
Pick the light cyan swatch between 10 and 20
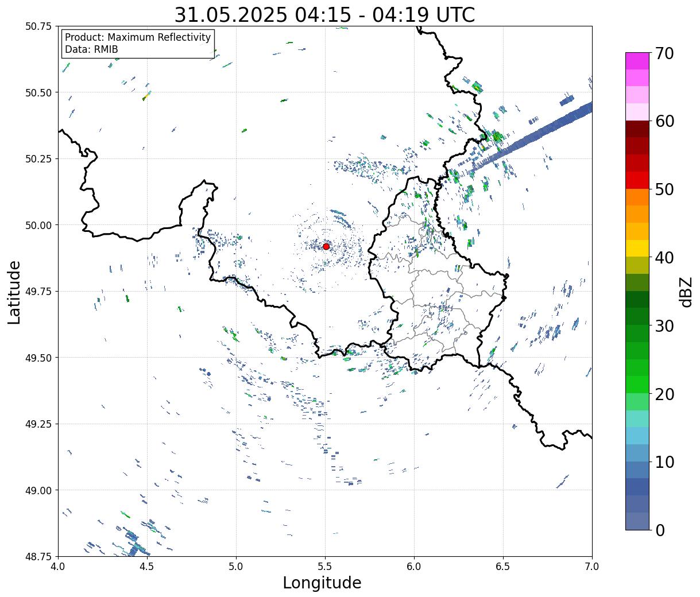click(637, 418)
